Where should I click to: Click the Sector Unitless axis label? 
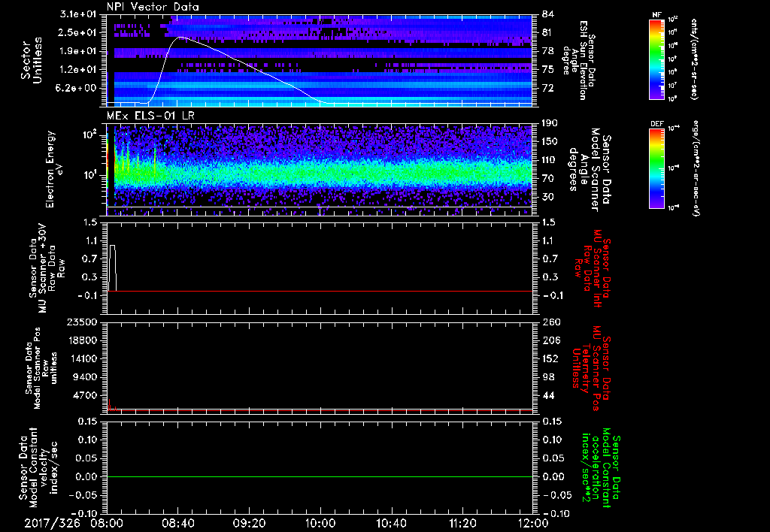(x=31, y=59)
